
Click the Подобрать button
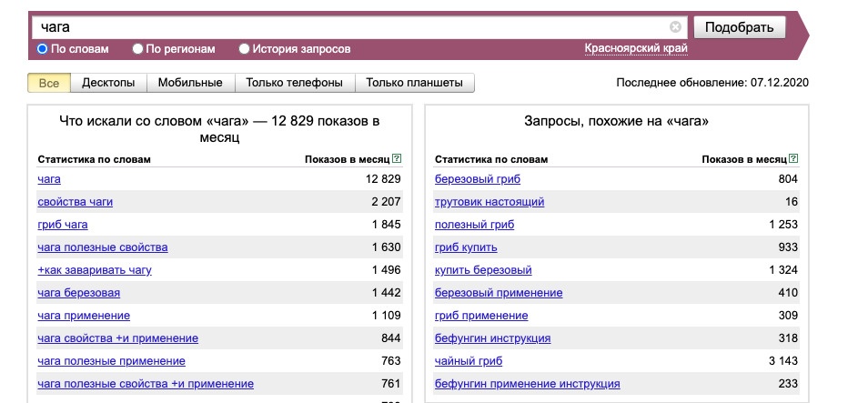739,27
